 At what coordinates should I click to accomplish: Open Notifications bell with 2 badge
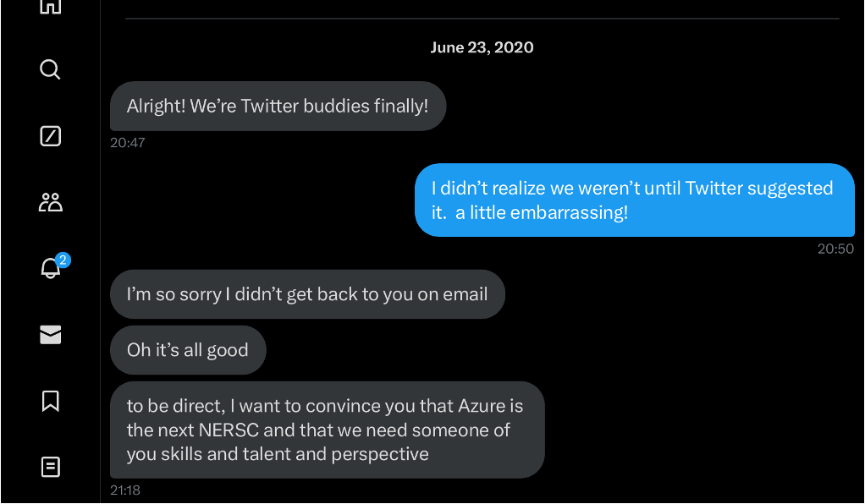pos(51,268)
